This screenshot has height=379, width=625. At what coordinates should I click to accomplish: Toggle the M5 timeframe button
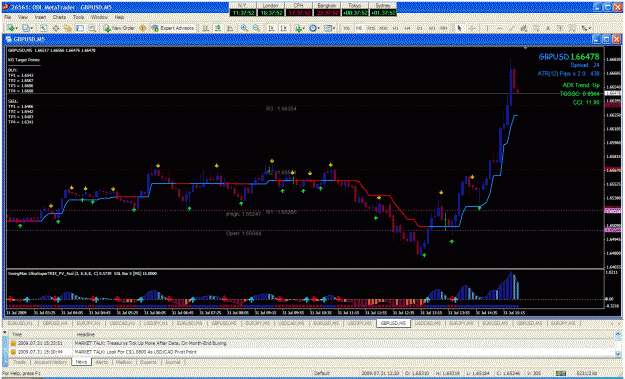(359, 28)
